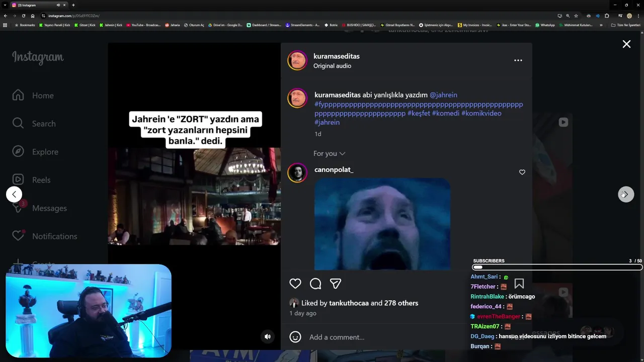The width and height of the screenshot is (644, 362).
Task: Open Messages in Instagram sidebar
Action: pyautogui.click(x=40, y=208)
